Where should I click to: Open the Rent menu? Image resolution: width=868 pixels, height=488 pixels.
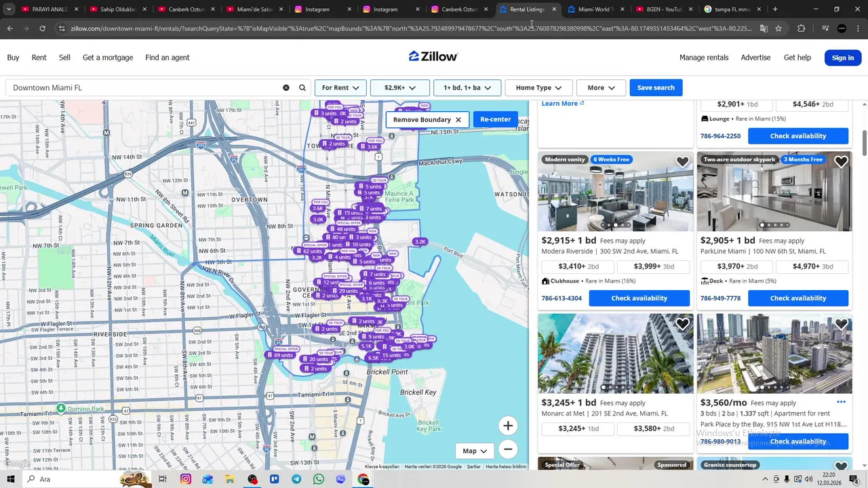pos(39,58)
